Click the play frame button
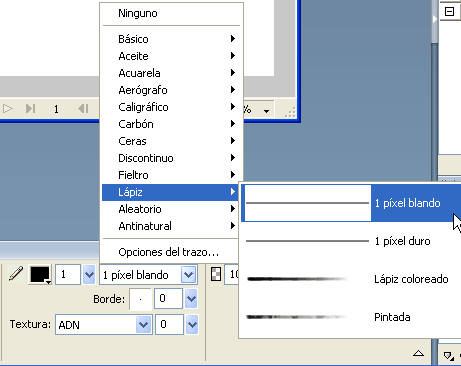 point(8,109)
